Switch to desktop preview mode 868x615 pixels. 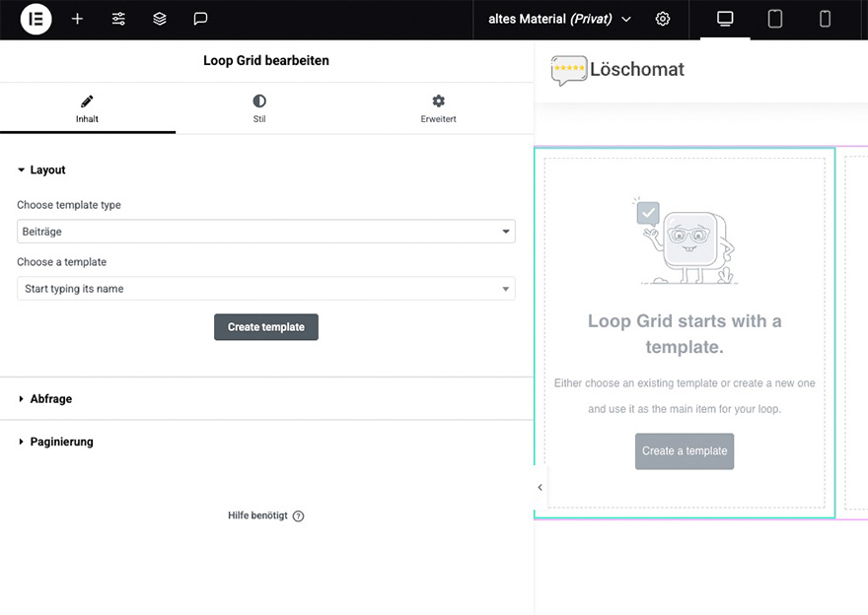coord(725,19)
